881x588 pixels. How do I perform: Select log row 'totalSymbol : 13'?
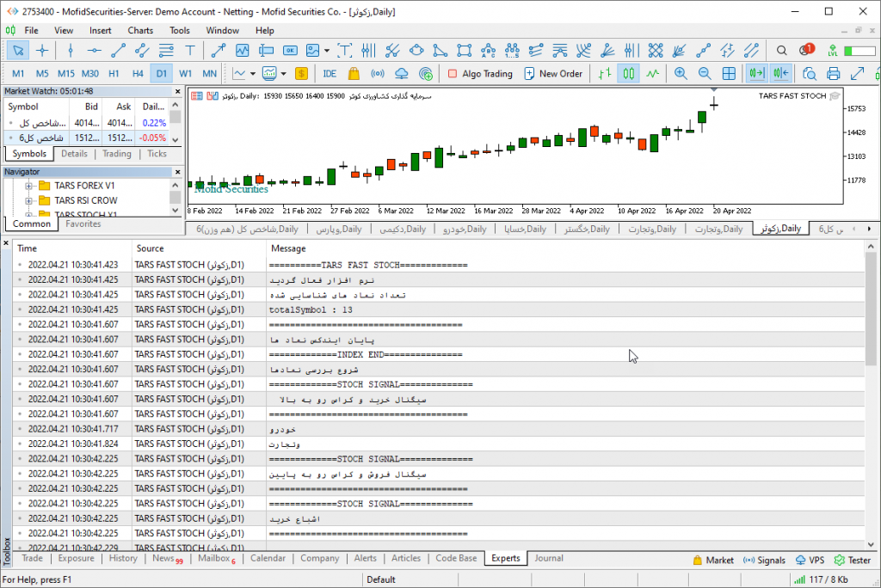tap(439, 309)
